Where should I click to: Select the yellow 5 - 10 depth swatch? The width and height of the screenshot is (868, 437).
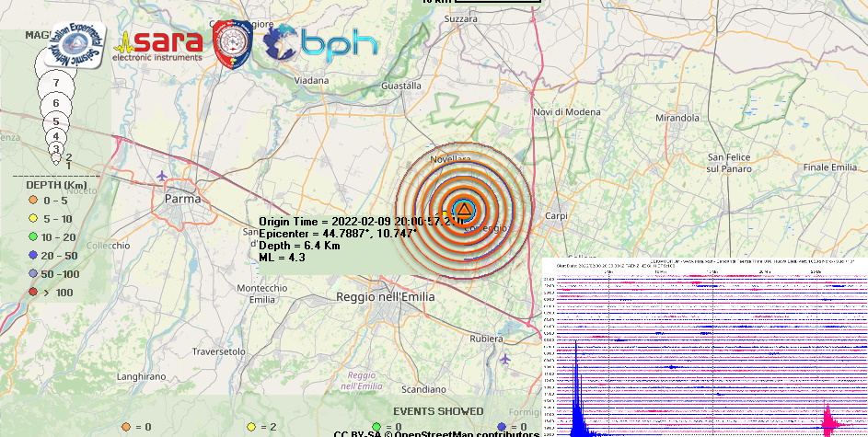coord(33,218)
